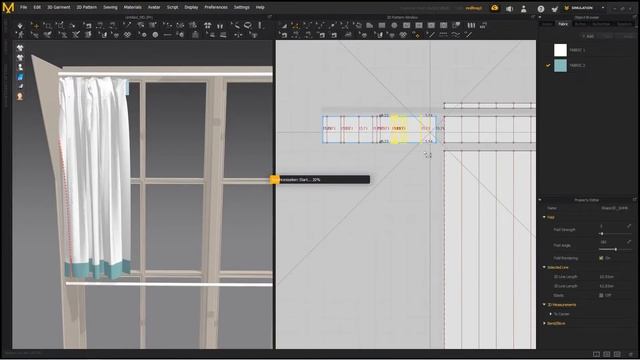Select the Edit Pattern arrow tool in 2D toolbar
The height and width of the screenshot is (360, 640).
coord(284,25)
